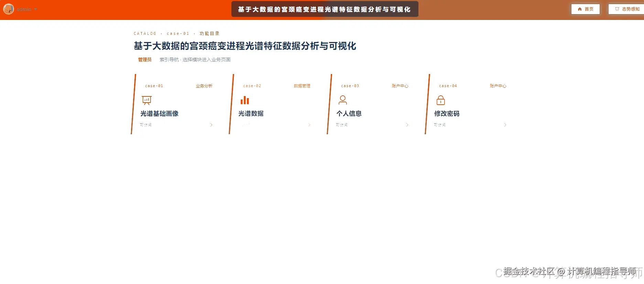
Task: Click the case-04 label
Action: [448, 86]
